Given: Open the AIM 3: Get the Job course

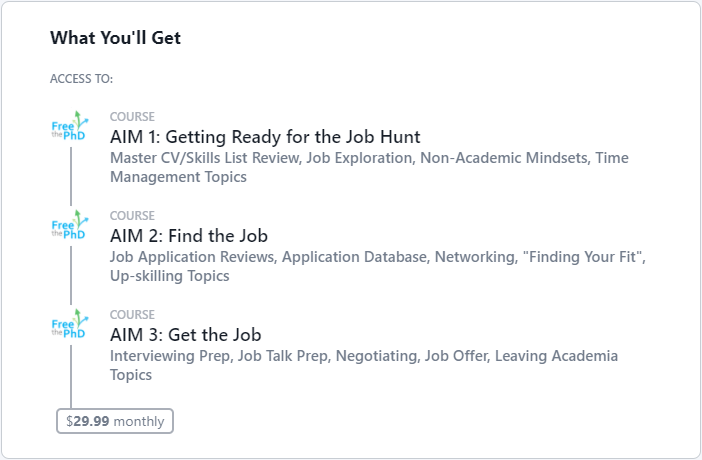Looking at the screenshot, I should (185, 335).
